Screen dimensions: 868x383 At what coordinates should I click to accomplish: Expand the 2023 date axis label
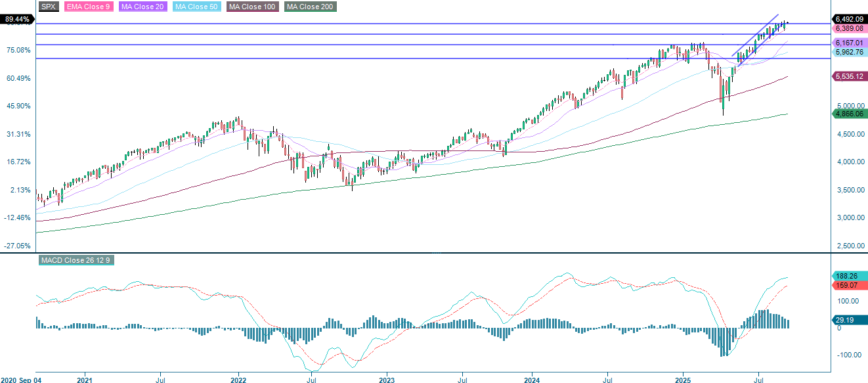coord(387,380)
